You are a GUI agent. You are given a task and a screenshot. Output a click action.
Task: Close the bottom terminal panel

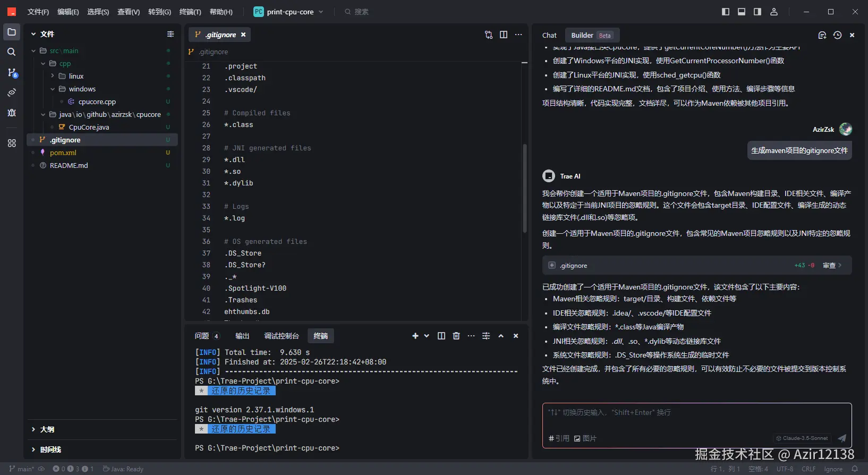[x=516, y=336]
